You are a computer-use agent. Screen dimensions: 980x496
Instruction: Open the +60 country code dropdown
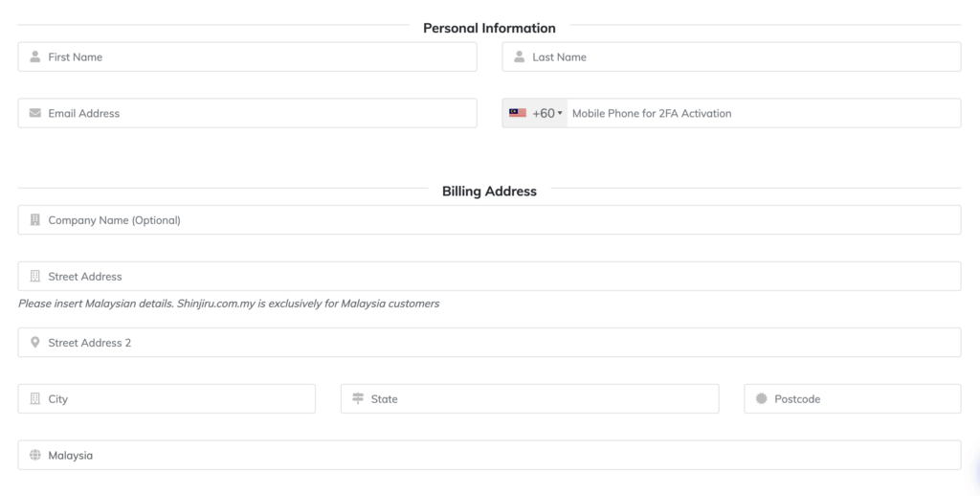547,113
